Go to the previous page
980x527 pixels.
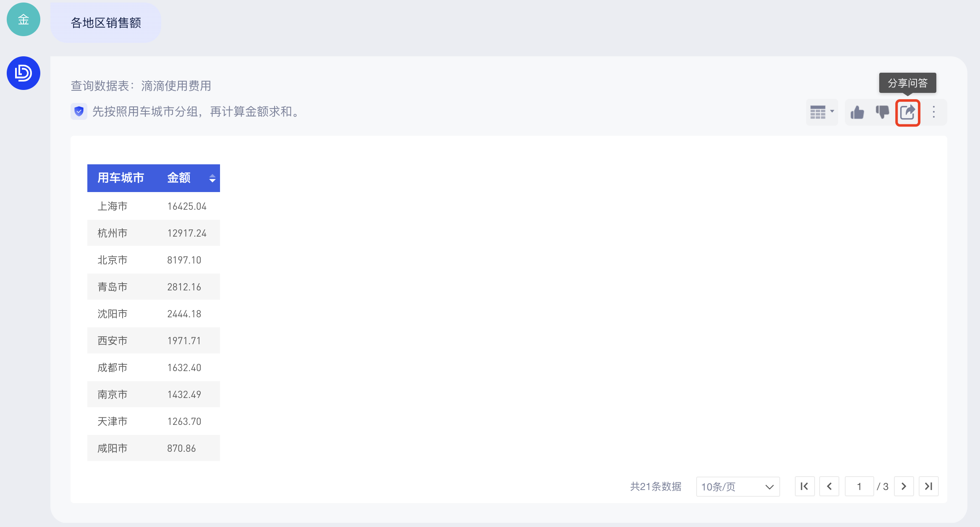[829, 487]
